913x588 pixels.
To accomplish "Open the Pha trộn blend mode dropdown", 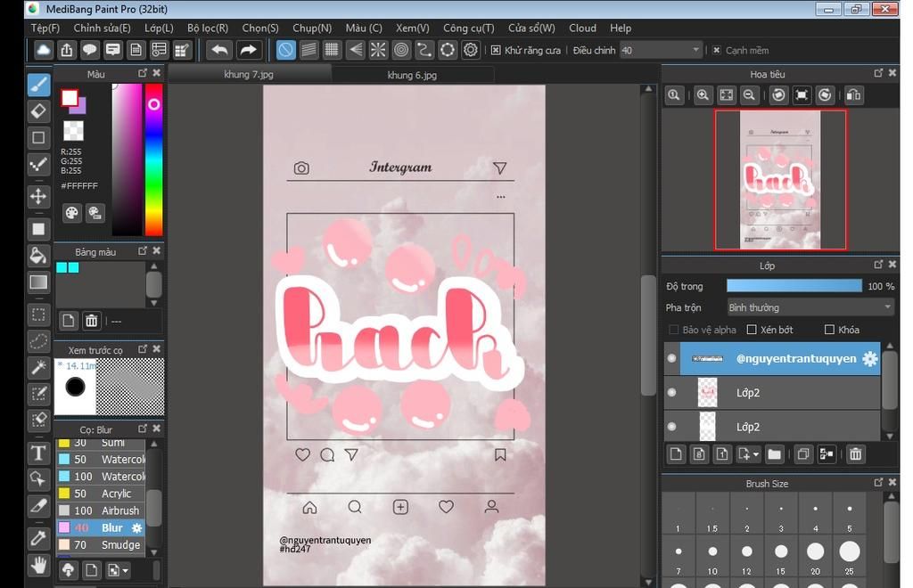I will pos(810,307).
